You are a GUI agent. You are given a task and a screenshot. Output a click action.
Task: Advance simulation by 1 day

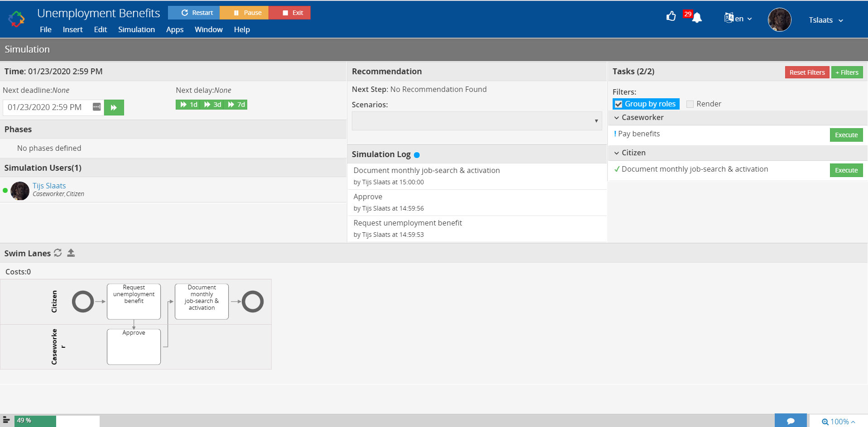click(x=187, y=105)
